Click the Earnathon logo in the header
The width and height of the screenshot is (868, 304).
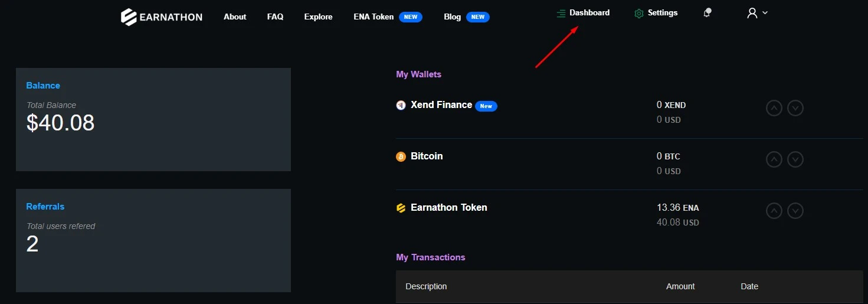pos(162,17)
